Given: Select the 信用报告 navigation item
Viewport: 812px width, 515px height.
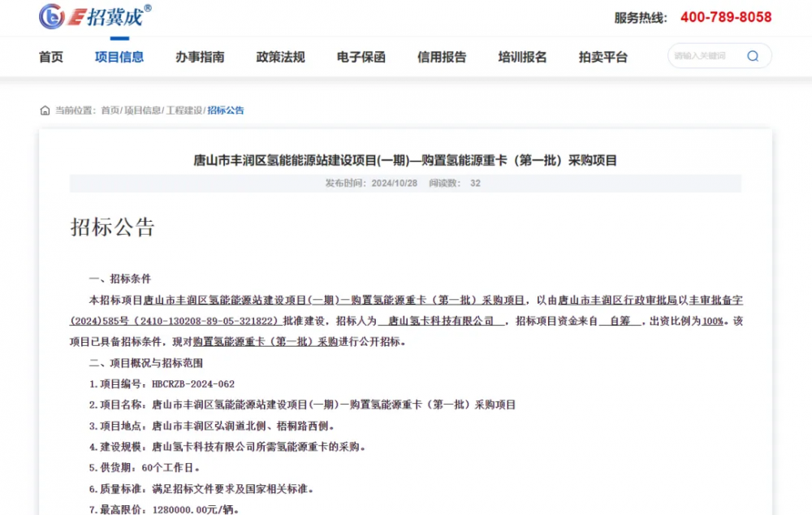Looking at the screenshot, I should [442, 57].
